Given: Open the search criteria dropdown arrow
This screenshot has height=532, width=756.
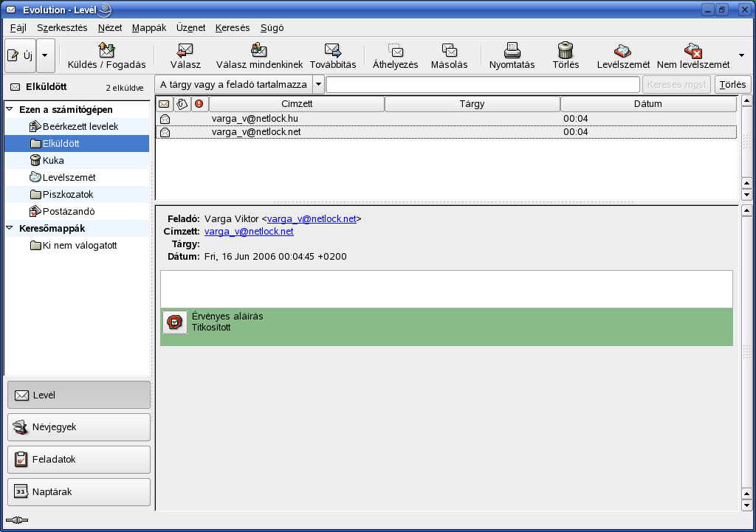Looking at the screenshot, I should pyautogui.click(x=318, y=85).
